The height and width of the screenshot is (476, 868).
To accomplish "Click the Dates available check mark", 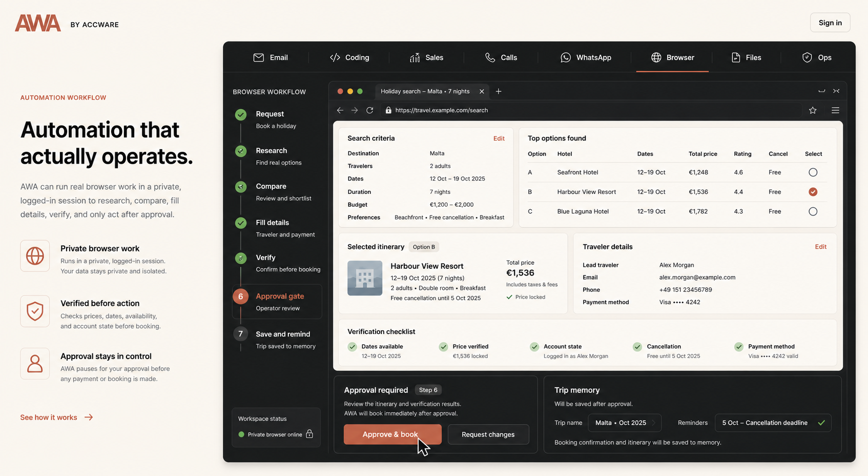I will (352, 347).
